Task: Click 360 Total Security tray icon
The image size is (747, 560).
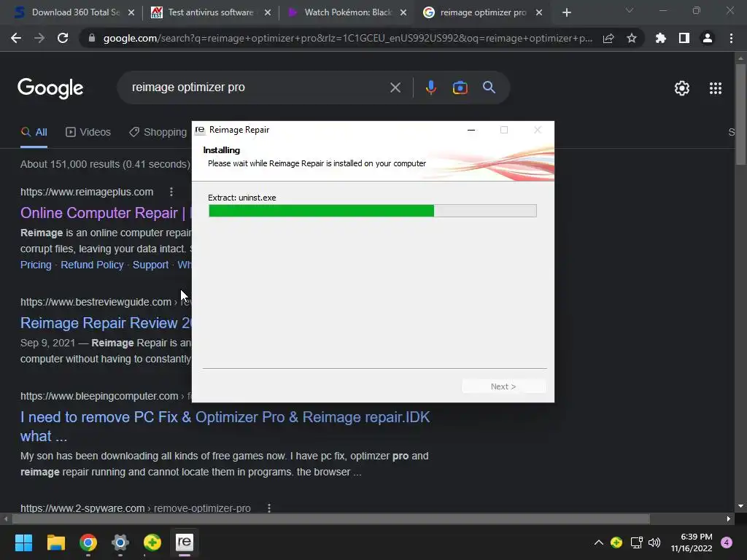Action: pos(616,542)
